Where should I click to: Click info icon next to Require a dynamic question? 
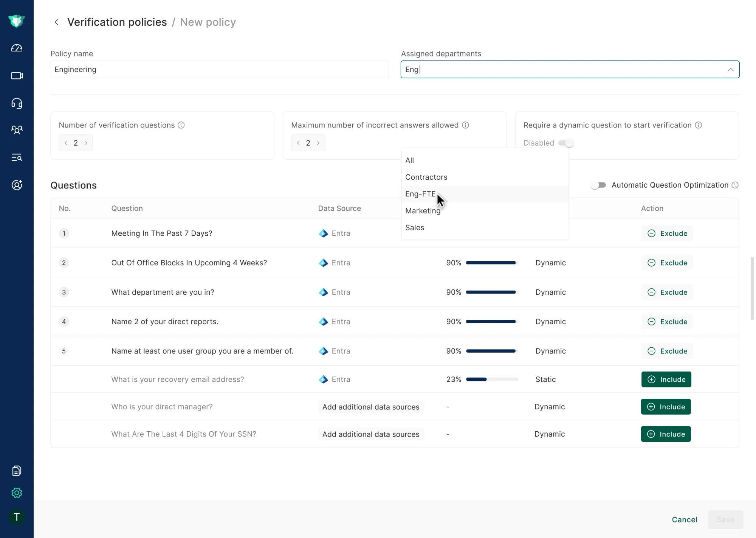(x=698, y=125)
